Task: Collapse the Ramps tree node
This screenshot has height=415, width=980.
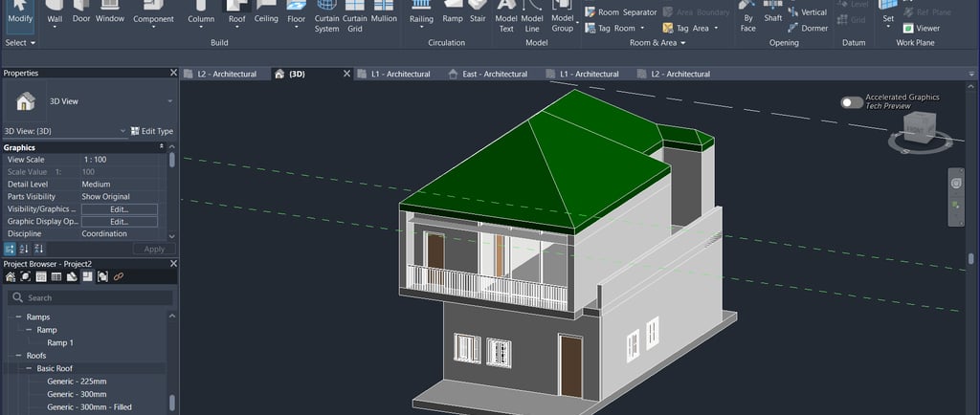Action: 18,317
